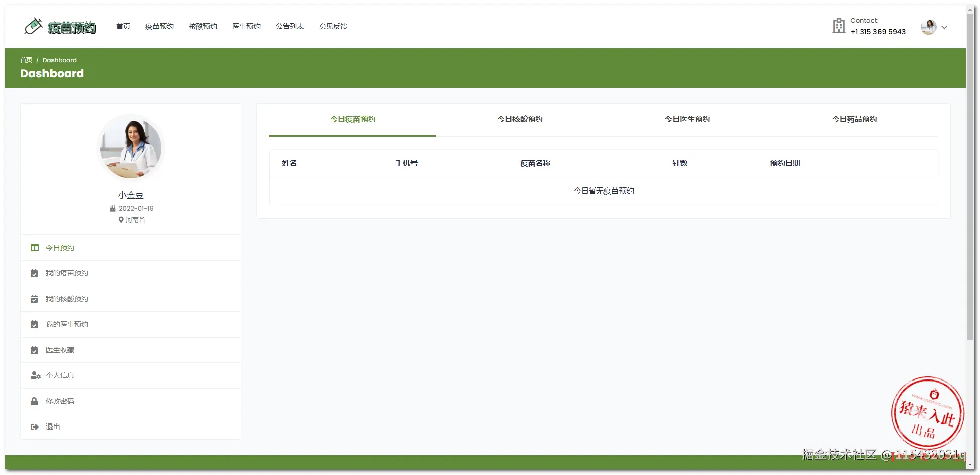The image size is (980, 475).
Task: Click the 预约日期 column header
Action: tap(785, 163)
